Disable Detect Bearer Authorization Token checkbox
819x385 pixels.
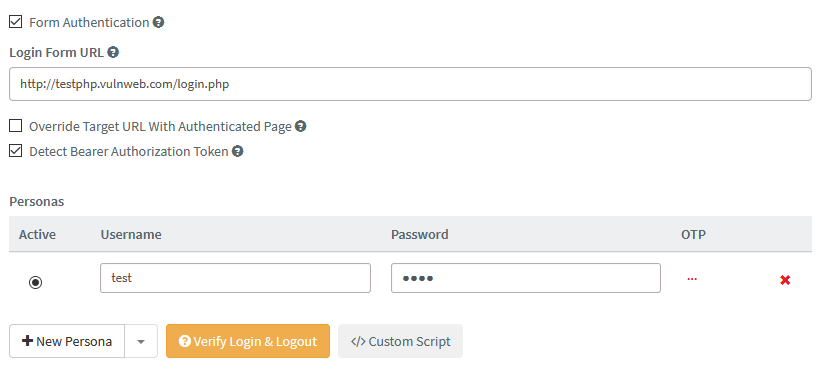click(x=16, y=151)
